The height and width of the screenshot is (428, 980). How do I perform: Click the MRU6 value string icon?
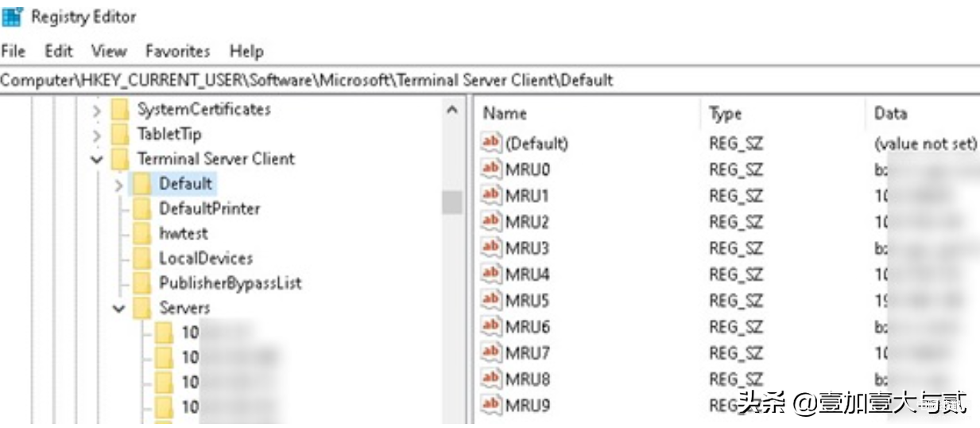pyautogui.click(x=491, y=327)
